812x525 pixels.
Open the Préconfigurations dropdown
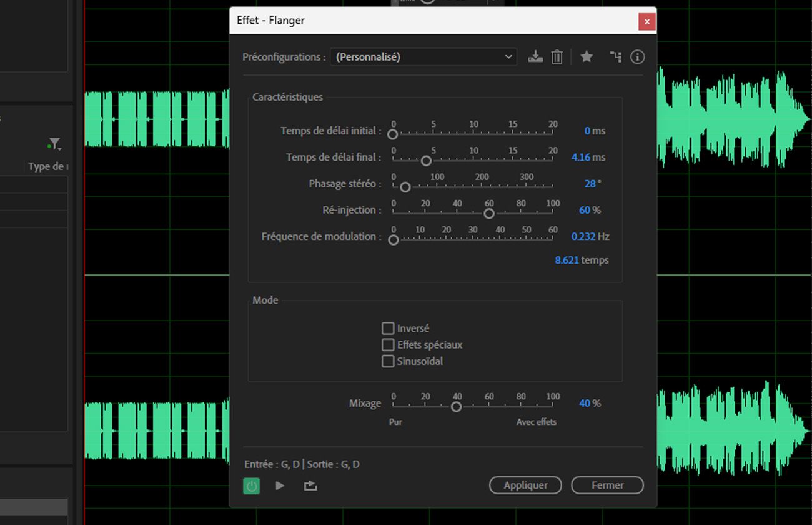click(x=423, y=56)
